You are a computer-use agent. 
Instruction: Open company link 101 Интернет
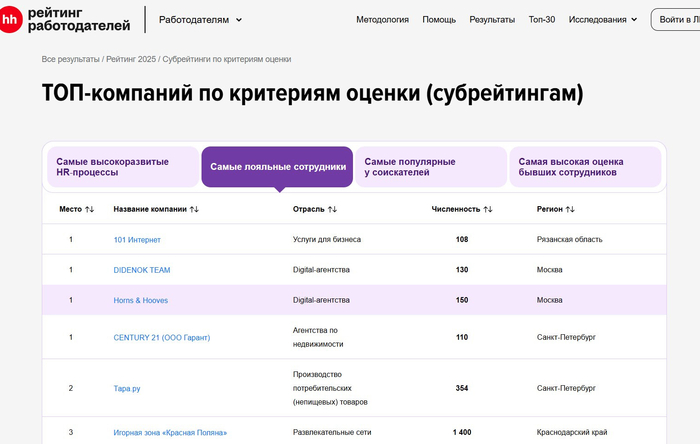click(x=137, y=240)
